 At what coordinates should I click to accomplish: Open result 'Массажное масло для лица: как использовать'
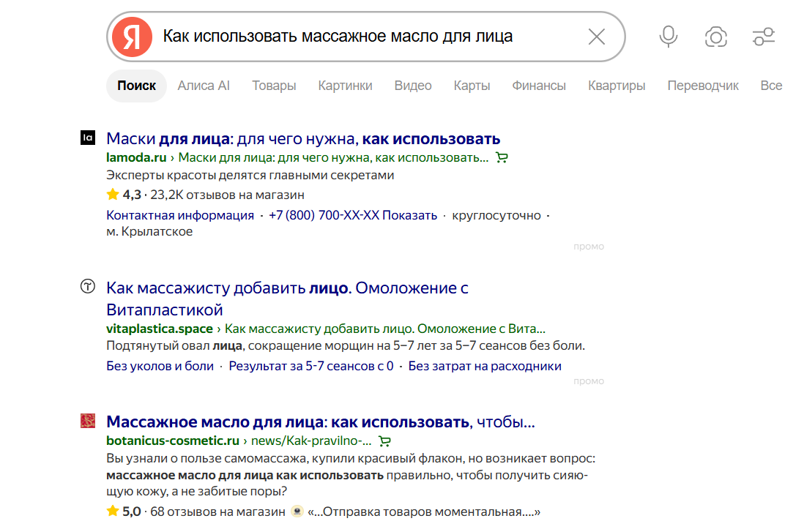click(x=321, y=422)
